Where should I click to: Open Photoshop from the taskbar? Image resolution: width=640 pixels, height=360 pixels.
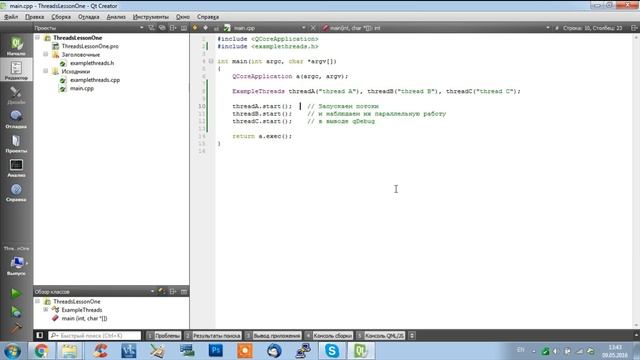[216, 351]
